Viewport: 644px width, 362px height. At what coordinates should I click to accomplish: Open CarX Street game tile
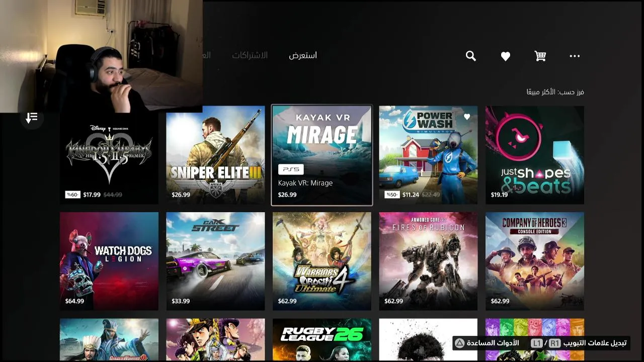(215, 261)
